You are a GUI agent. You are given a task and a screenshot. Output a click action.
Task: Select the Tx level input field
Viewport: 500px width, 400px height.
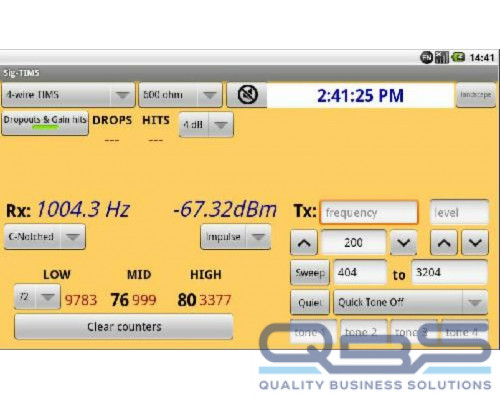tap(460, 212)
